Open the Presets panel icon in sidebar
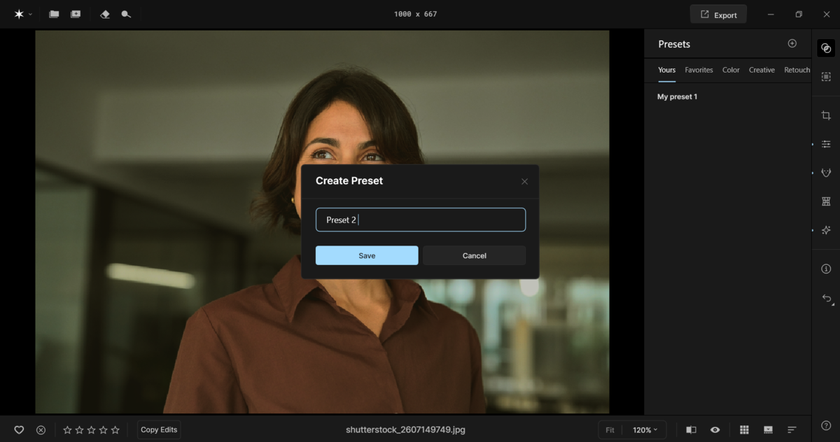The image size is (840, 442). (x=826, y=48)
